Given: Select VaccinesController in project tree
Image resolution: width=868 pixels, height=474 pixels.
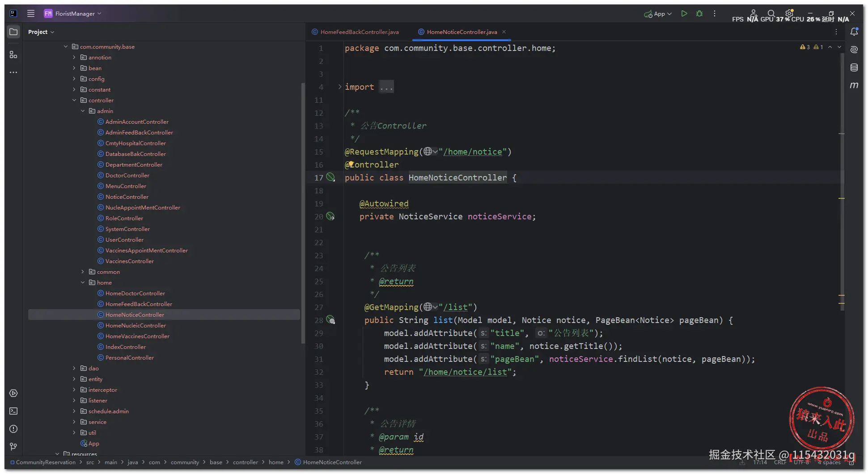Looking at the screenshot, I should coord(130,261).
